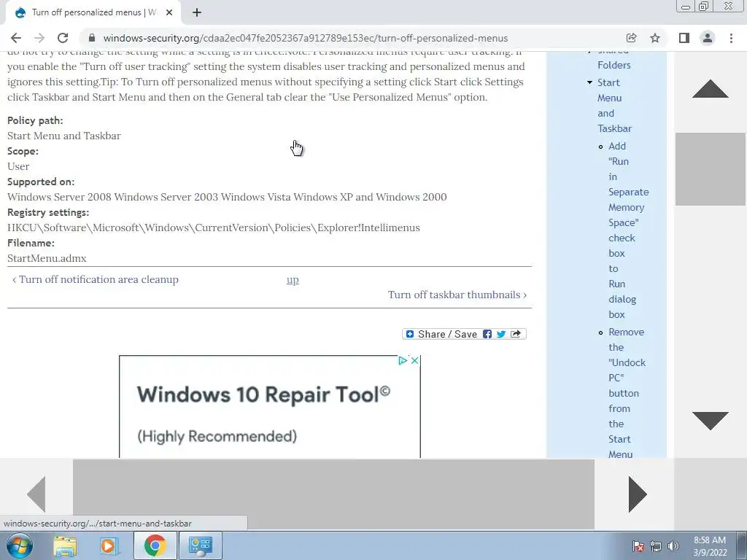Follow the 'up' navigation link

pyautogui.click(x=293, y=280)
